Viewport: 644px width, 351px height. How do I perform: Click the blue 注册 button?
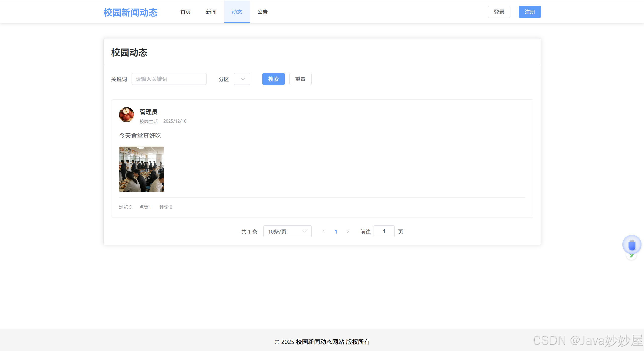click(530, 12)
